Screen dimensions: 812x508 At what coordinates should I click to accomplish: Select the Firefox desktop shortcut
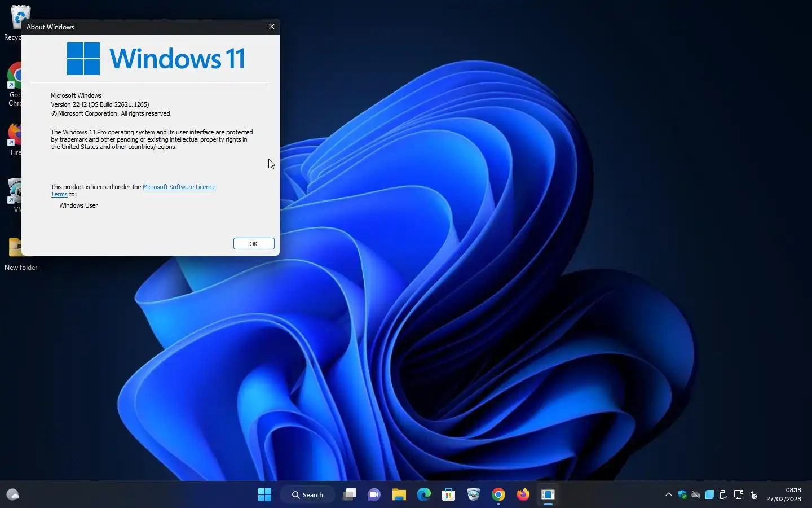pyautogui.click(x=14, y=139)
